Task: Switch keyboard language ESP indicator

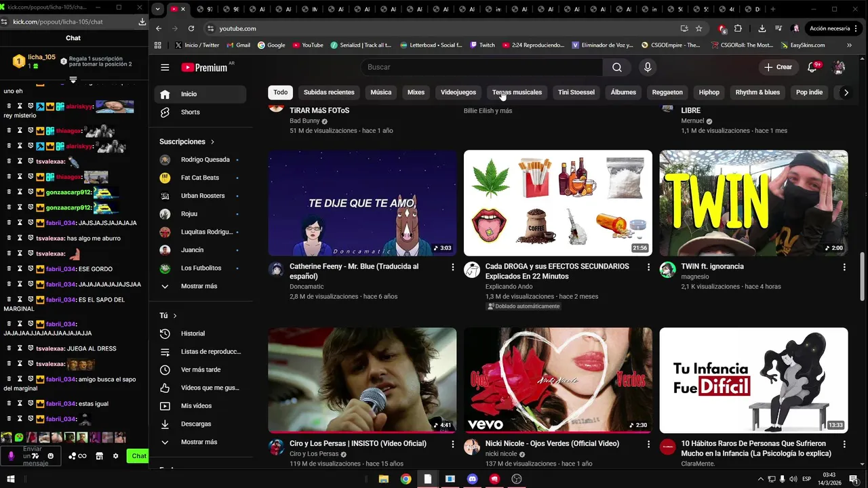Action: (806, 479)
